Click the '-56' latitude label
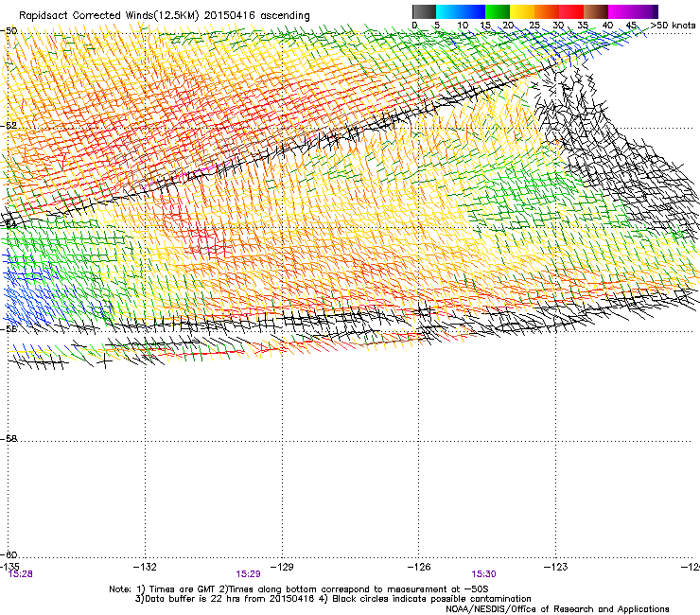 click(x=9, y=328)
